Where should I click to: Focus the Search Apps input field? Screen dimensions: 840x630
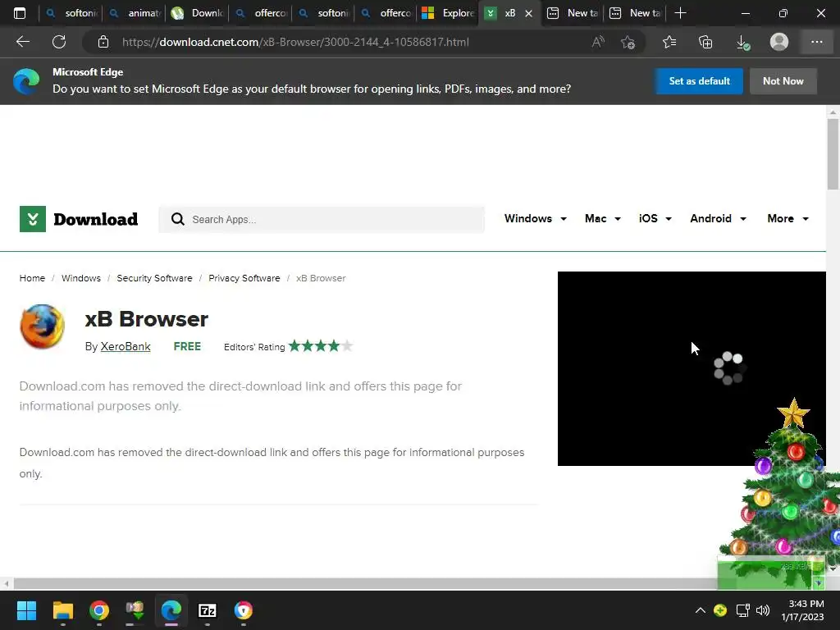[x=322, y=220]
